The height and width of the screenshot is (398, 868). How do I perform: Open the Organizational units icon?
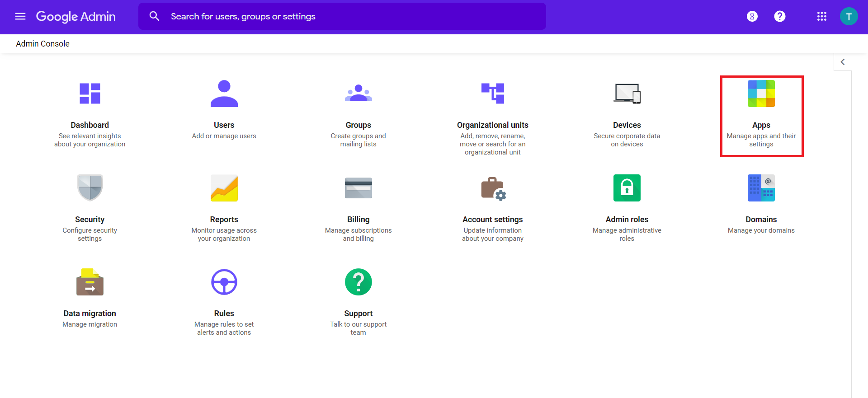click(493, 94)
